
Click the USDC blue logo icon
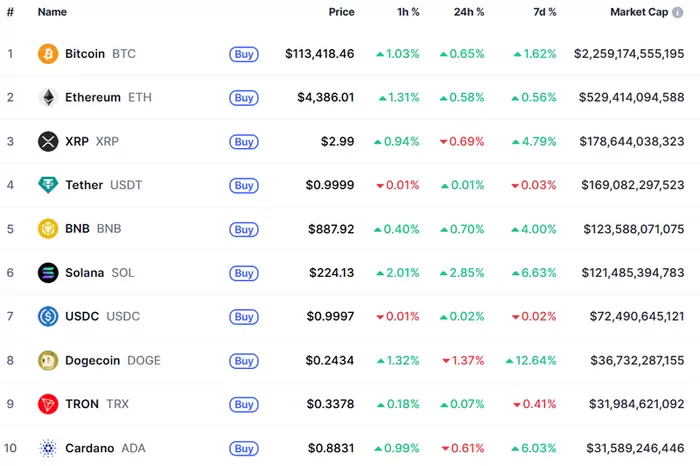click(x=48, y=317)
